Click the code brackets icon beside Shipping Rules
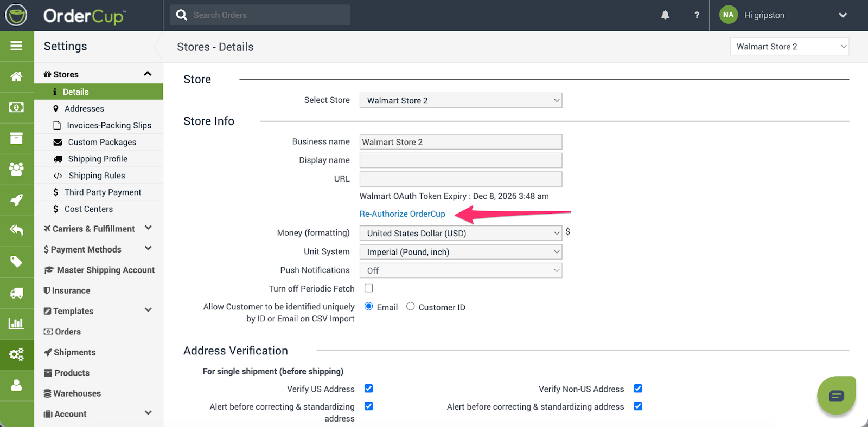 click(58, 176)
